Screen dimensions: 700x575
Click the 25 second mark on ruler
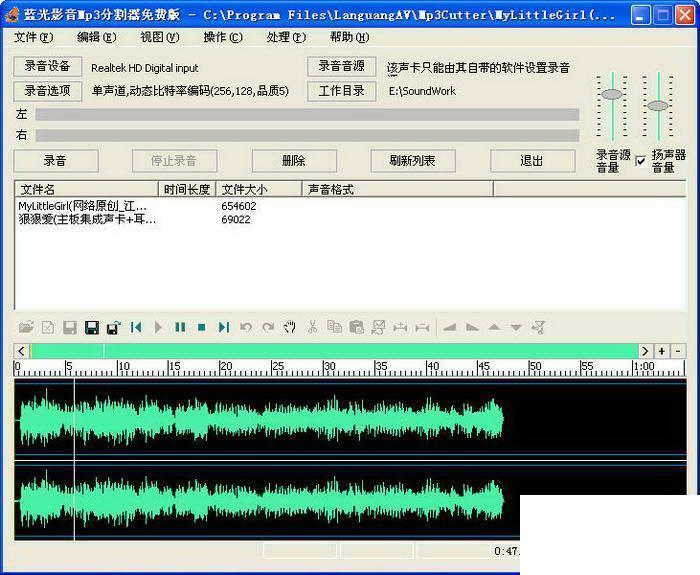tap(278, 367)
